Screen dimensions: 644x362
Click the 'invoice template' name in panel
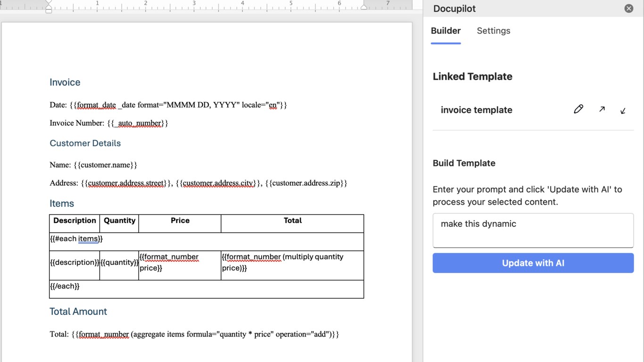[477, 110]
